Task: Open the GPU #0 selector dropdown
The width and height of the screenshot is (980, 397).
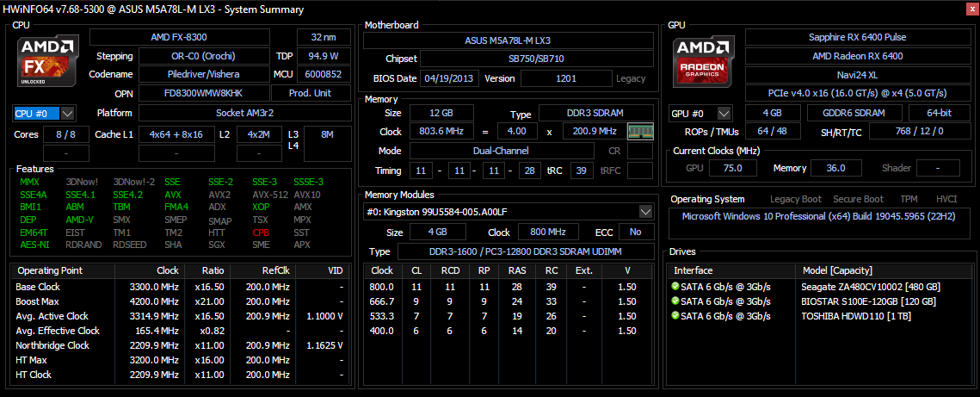Action: coord(724,113)
